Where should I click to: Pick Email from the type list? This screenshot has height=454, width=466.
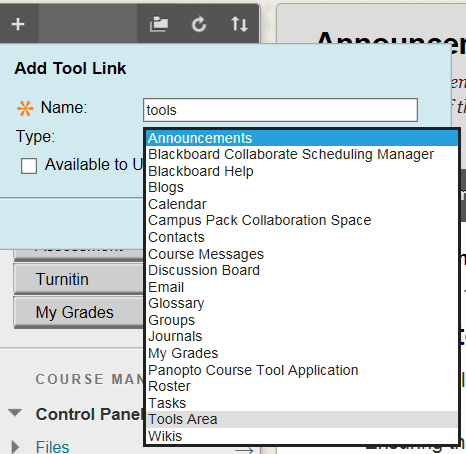click(302, 287)
